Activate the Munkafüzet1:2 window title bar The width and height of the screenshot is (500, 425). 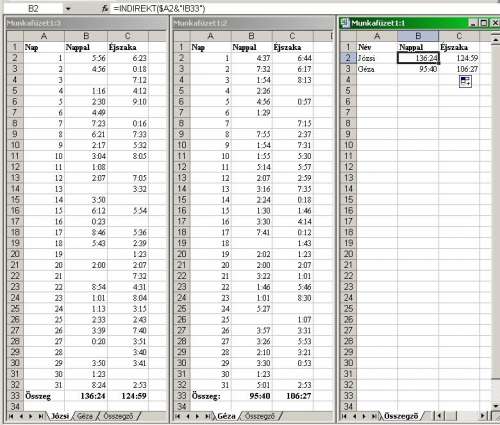[x=253, y=23]
